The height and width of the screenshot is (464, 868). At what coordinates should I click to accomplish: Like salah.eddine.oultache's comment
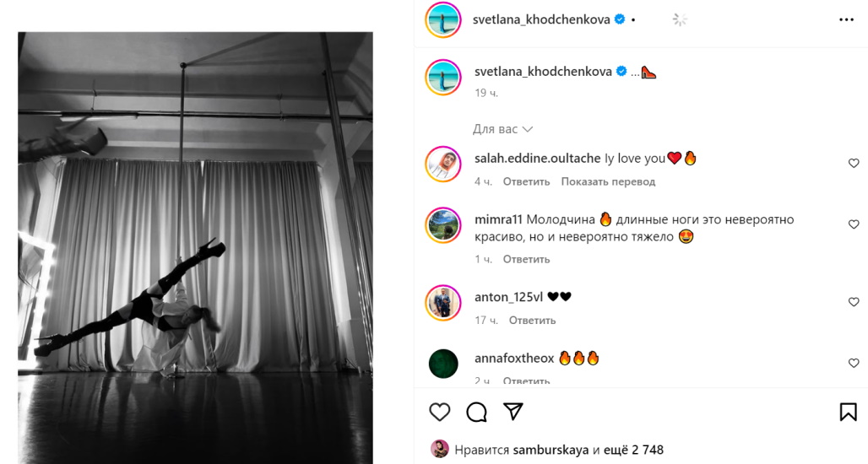[853, 163]
